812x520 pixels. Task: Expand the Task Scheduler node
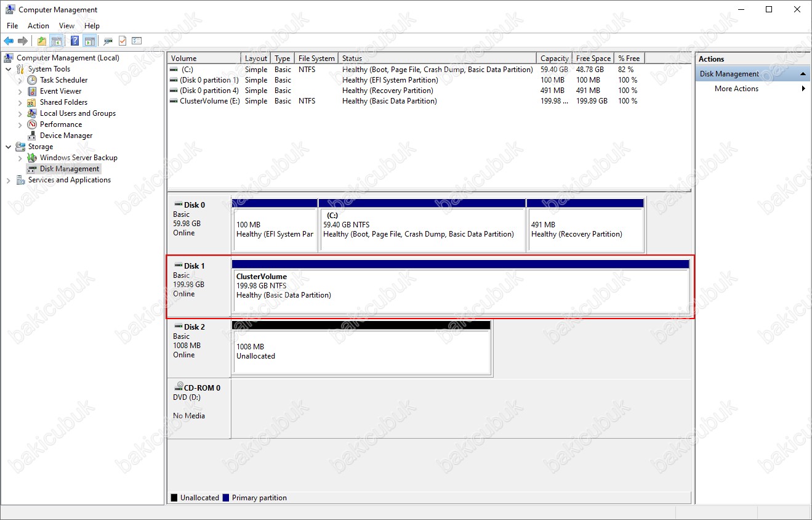pos(20,80)
